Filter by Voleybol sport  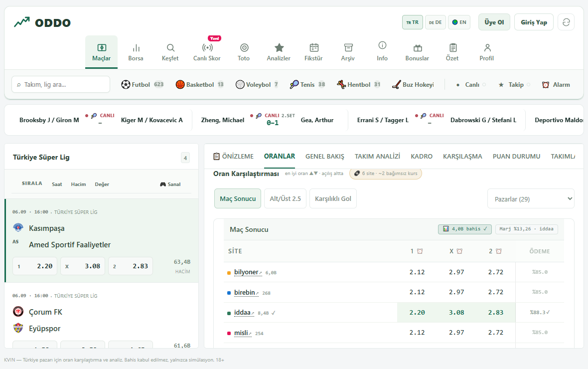[257, 84]
